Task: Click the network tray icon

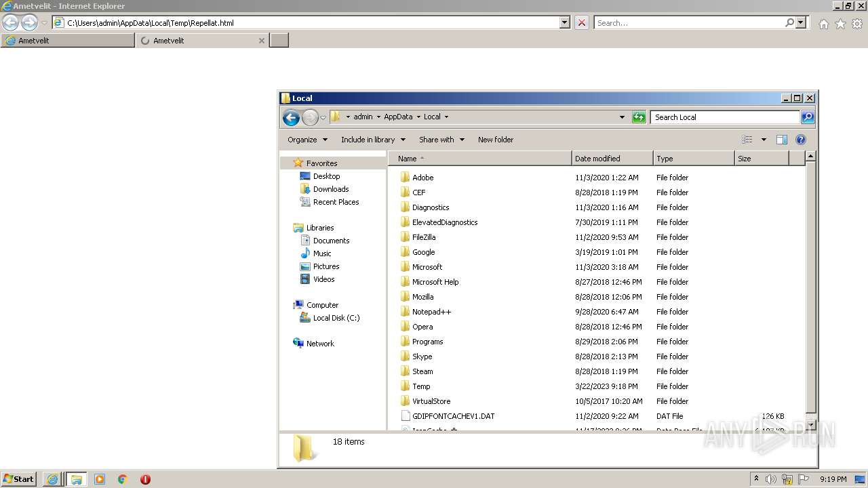Action: coord(787,479)
